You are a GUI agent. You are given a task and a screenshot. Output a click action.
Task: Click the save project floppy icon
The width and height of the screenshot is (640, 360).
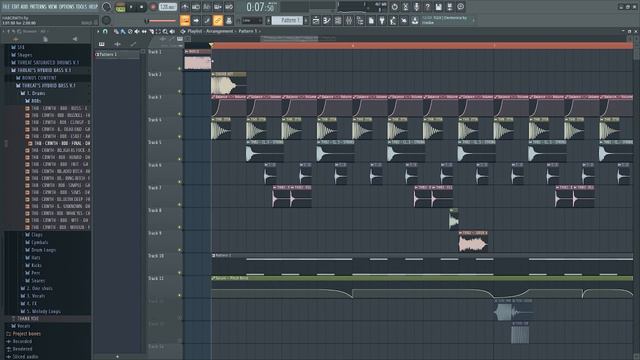438,7
